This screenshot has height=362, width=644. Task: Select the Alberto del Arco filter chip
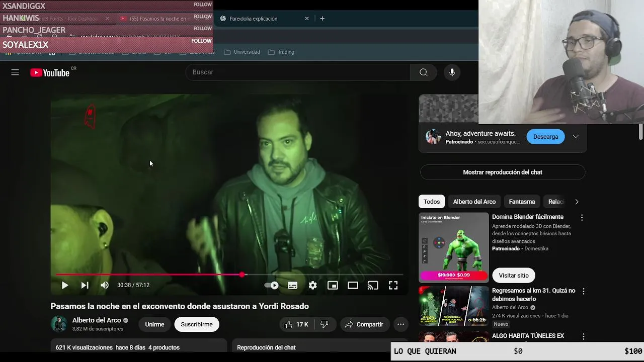click(x=474, y=202)
